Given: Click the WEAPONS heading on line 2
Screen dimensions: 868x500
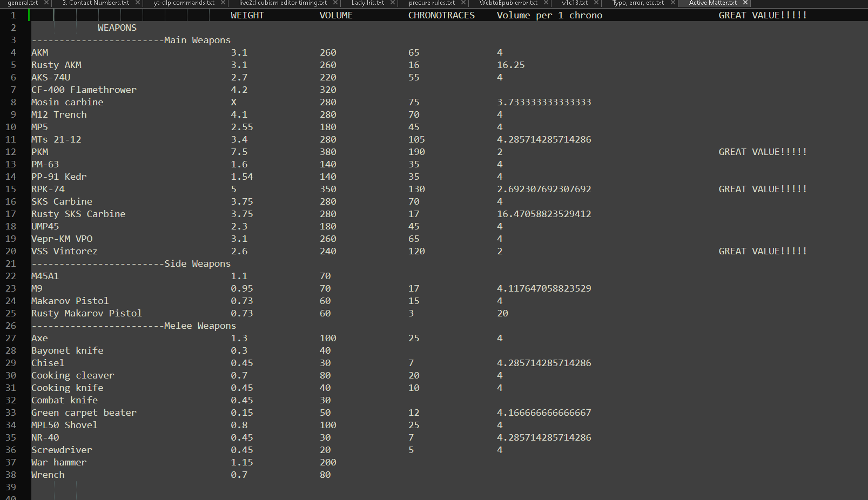Looking at the screenshot, I should (117, 28).
